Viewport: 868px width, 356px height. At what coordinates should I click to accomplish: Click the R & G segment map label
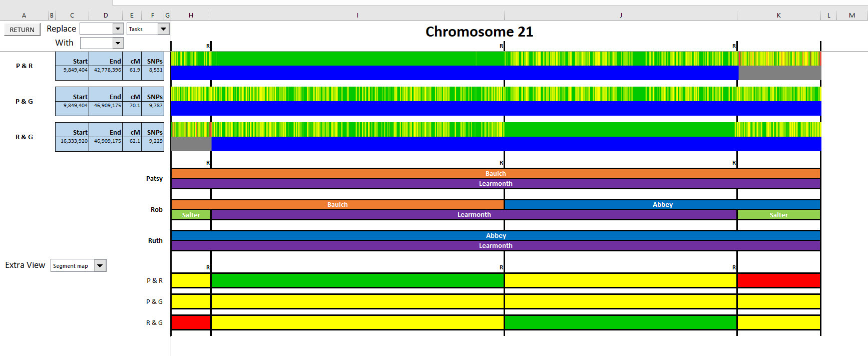click(x=154, y=322)
